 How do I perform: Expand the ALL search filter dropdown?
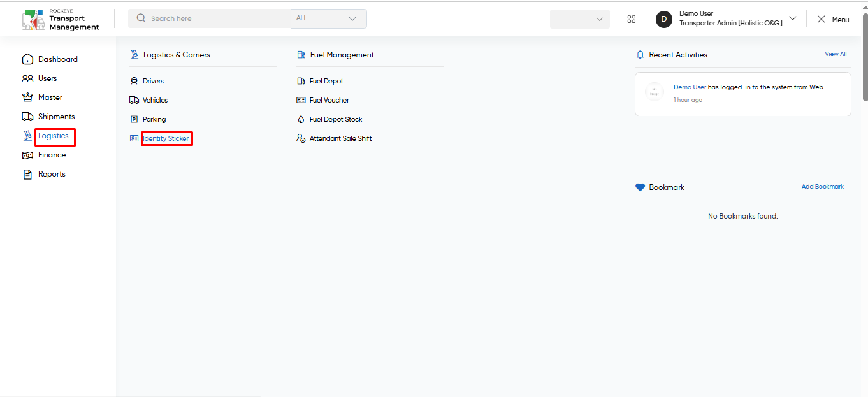[x=329, y=18]
